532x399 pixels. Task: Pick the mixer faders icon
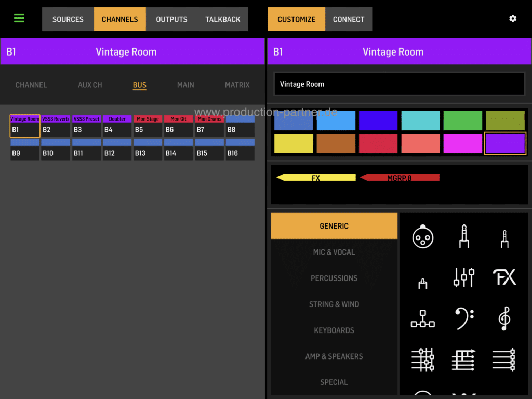463,277
